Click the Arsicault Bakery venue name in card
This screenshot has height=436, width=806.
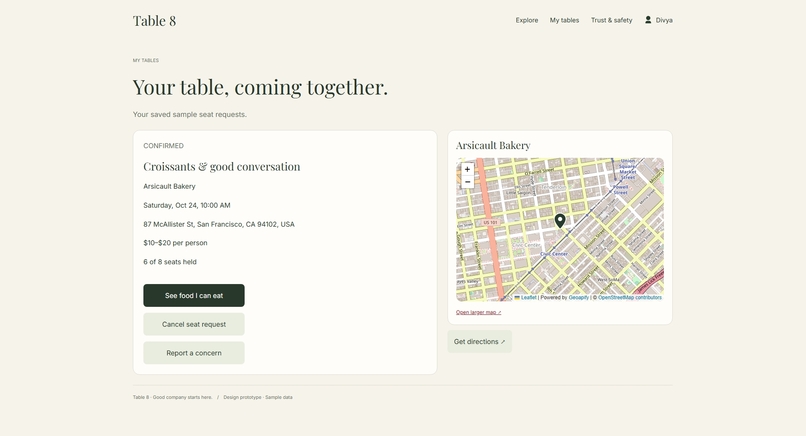coord(169,186)
